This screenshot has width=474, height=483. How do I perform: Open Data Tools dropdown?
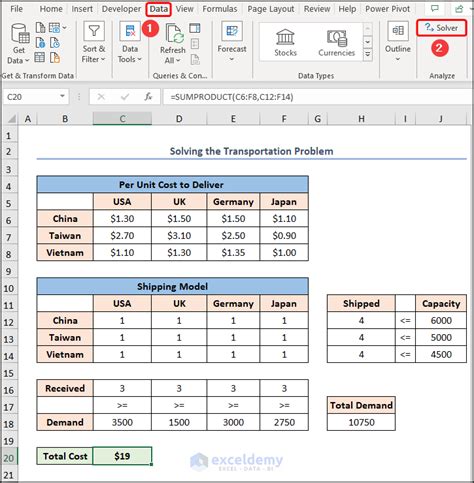(130, 54)
